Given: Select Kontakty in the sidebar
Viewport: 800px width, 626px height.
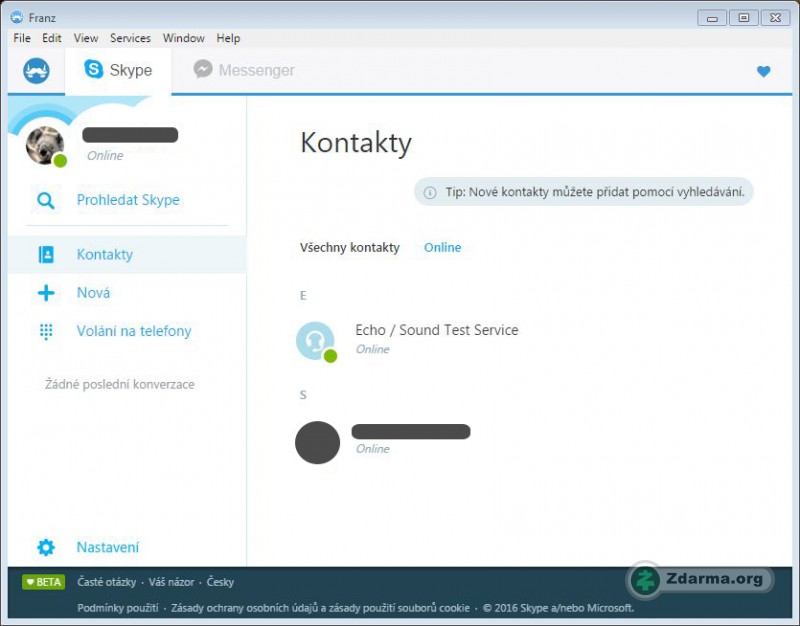Looking at the screenshot, I should click(127, 254).
